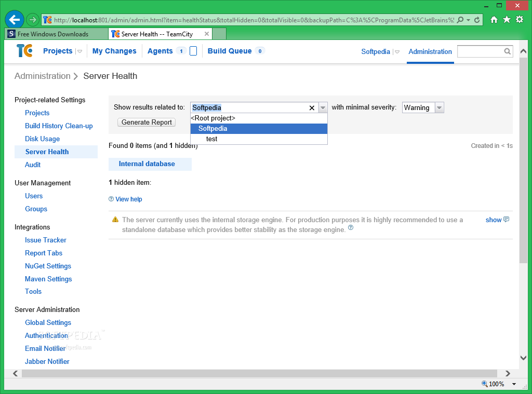The width and height of the screenshot is (532, 394).
Task: Click the zoom level magnifier icon
Action: point(485,384)
